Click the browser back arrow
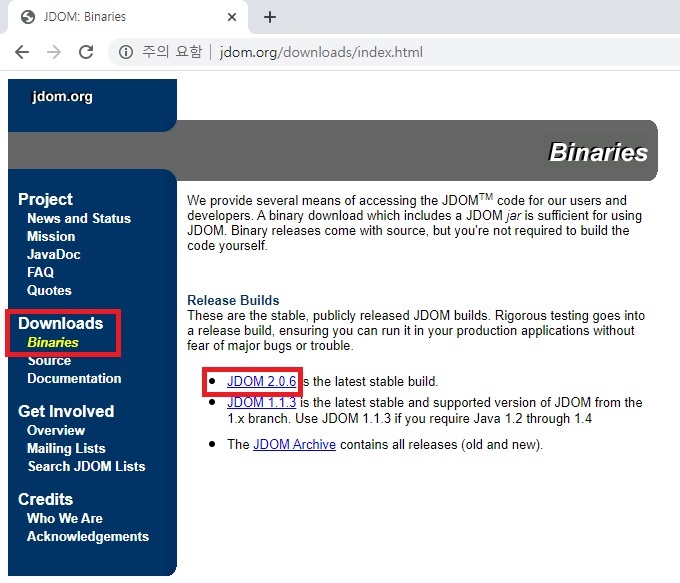This screenshot has width=680, height=583. [x=22, y=52]
